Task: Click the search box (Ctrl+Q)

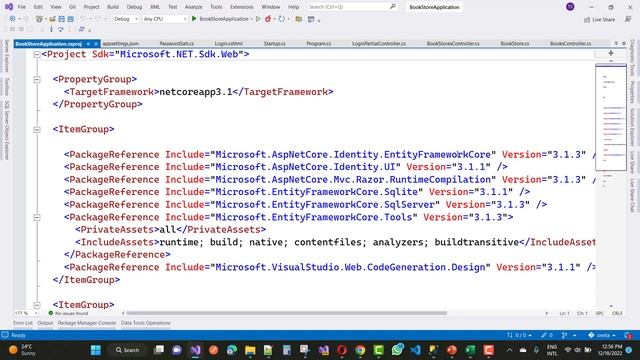Action: 352,7
